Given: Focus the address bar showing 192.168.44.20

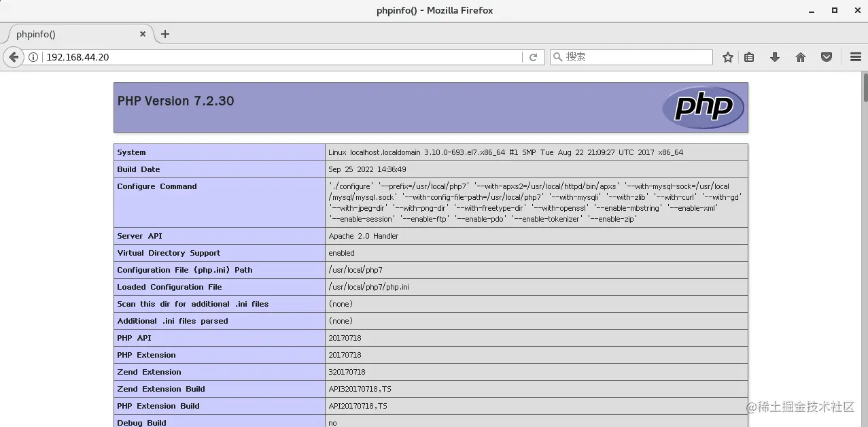Looking at the screenshot, I should (283, 57).
